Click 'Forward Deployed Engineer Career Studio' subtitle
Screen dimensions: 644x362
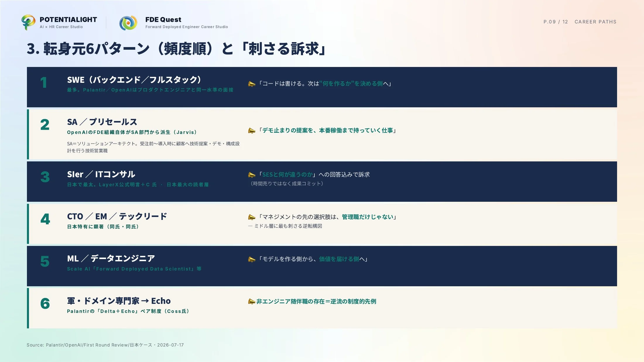coord(186,27)
